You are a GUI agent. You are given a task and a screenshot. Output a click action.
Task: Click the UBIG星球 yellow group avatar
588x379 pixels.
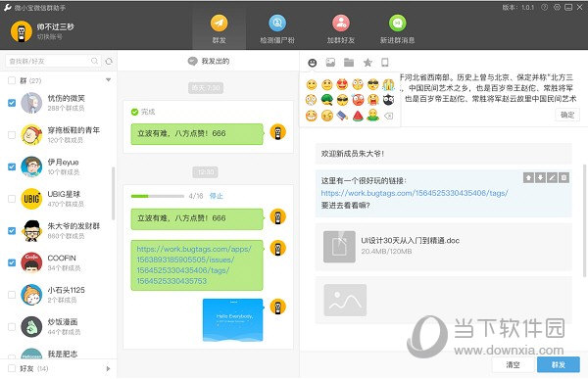[31, 199]
